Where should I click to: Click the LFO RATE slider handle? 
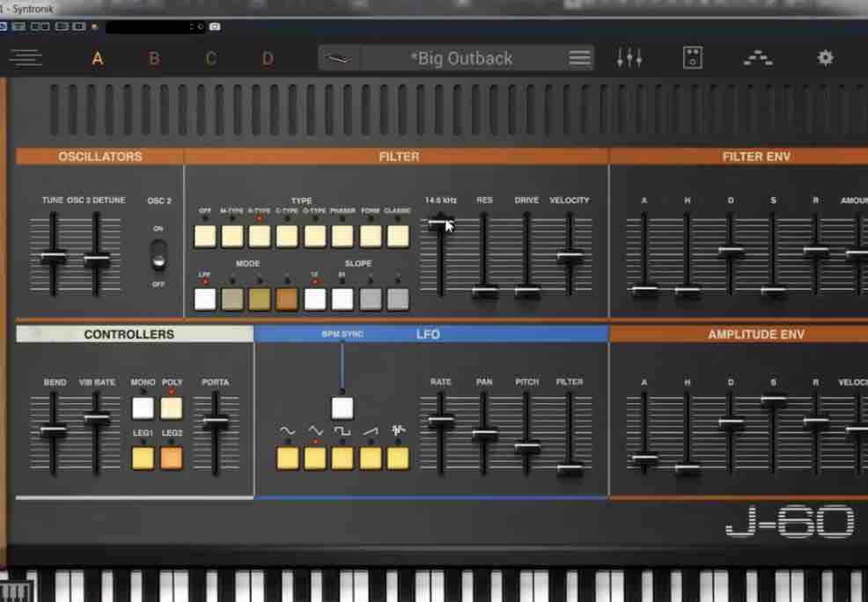click(441, 421)
